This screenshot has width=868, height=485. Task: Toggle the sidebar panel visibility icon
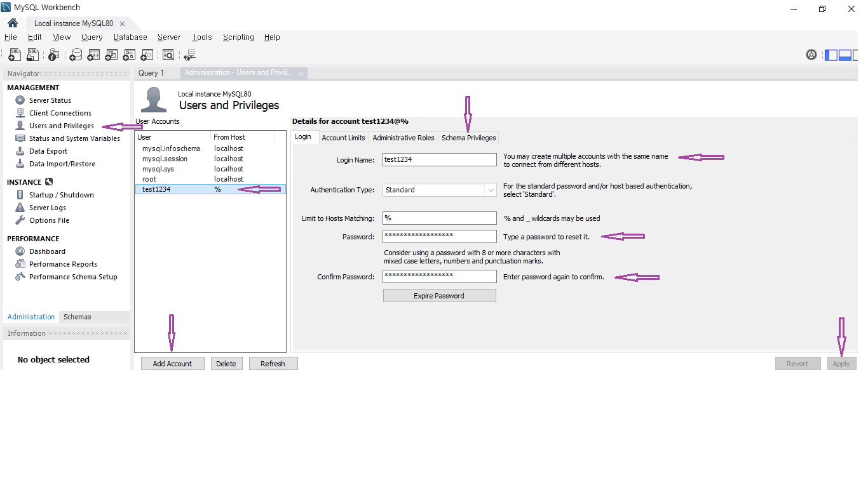[831, 55]
